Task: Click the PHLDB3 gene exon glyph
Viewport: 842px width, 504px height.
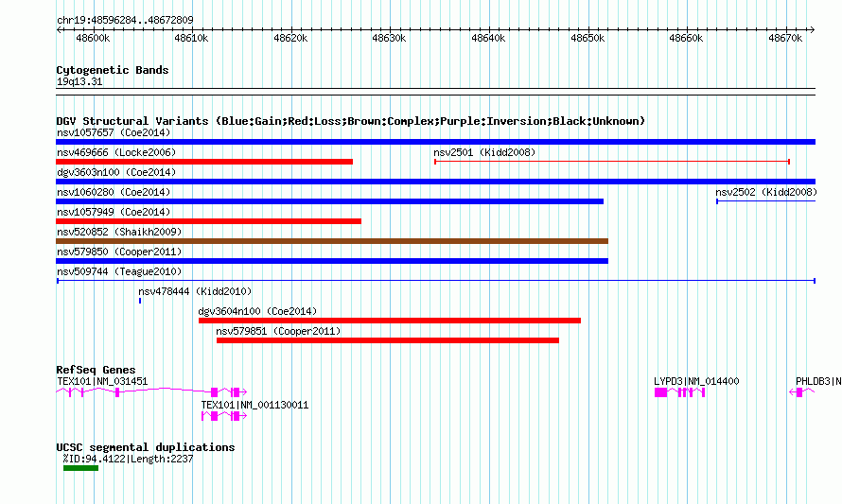Action: coord(801,392)
